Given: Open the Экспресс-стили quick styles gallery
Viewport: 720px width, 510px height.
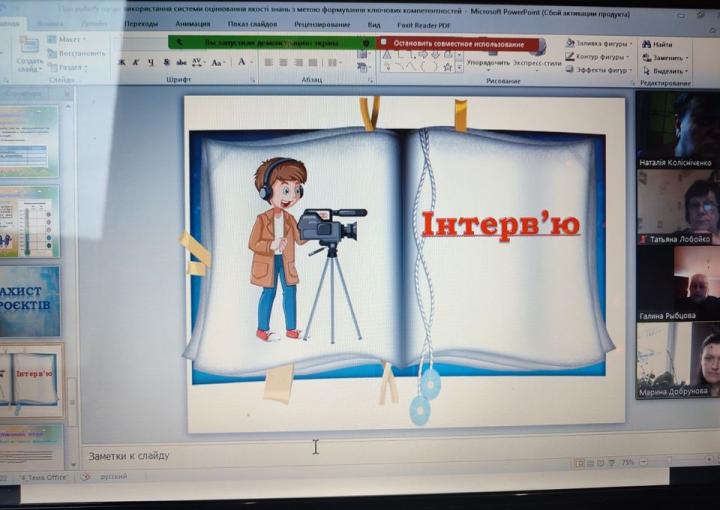Looking at the screenshot, I should coord(538,62).
